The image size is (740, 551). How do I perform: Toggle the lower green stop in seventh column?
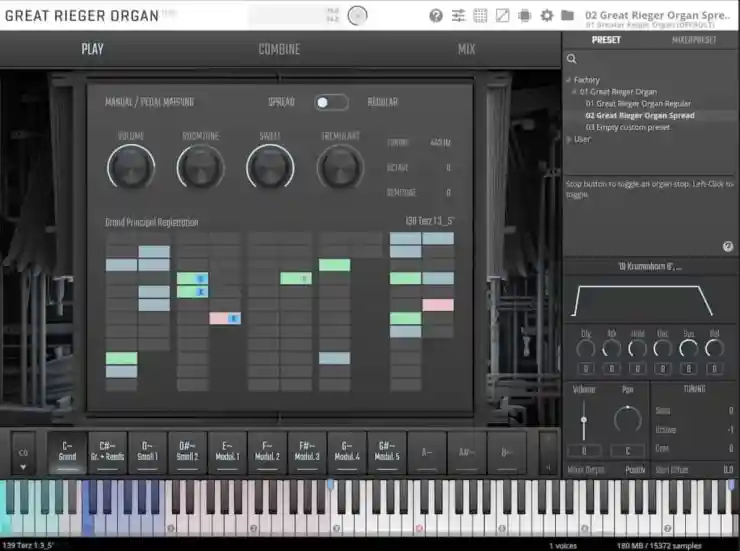tap(405, 318)
